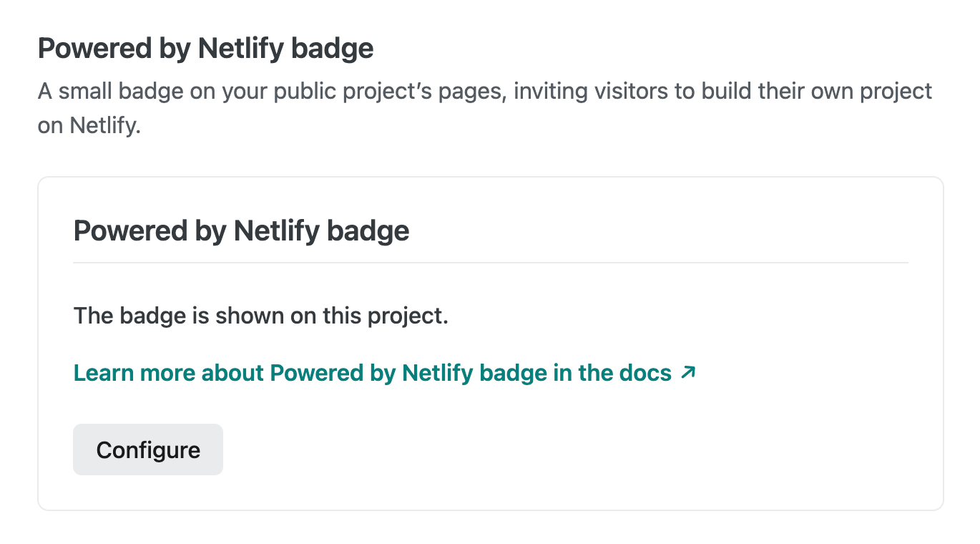
Task: Open the Powered by Netlify badge docs link
Action: pyautogui.click(x=385, y=373)
